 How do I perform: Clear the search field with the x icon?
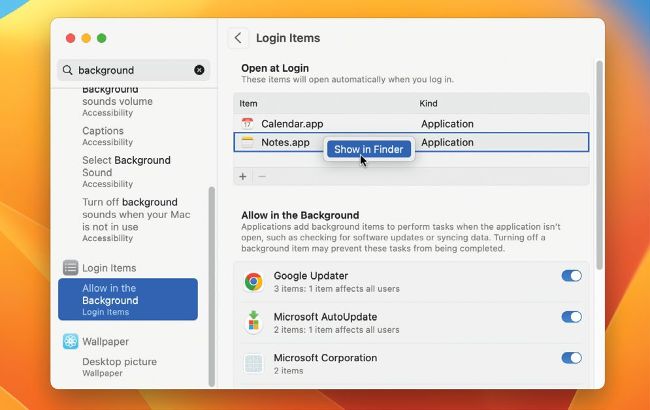(199, 70)
